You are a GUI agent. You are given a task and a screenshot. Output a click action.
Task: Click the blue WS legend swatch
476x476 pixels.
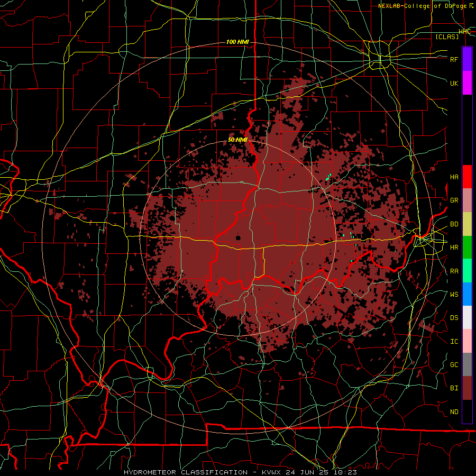pos(467,294)
